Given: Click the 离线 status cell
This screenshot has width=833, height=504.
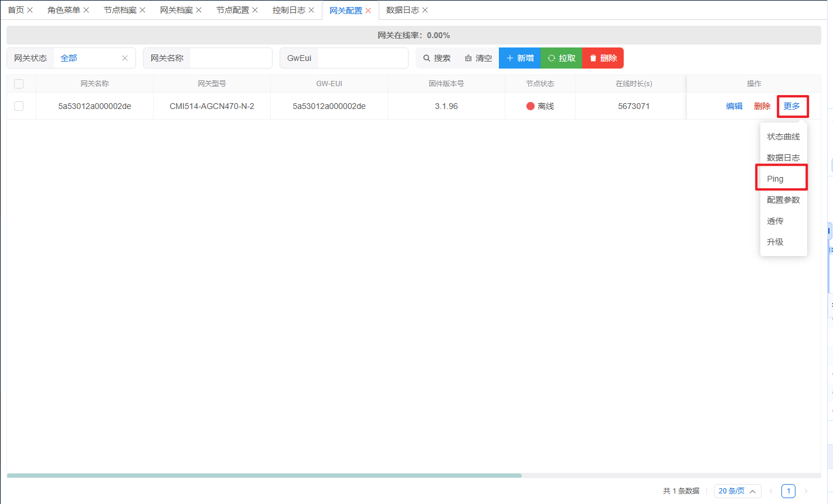Looking at the screenshot, I should click(540, 106).
